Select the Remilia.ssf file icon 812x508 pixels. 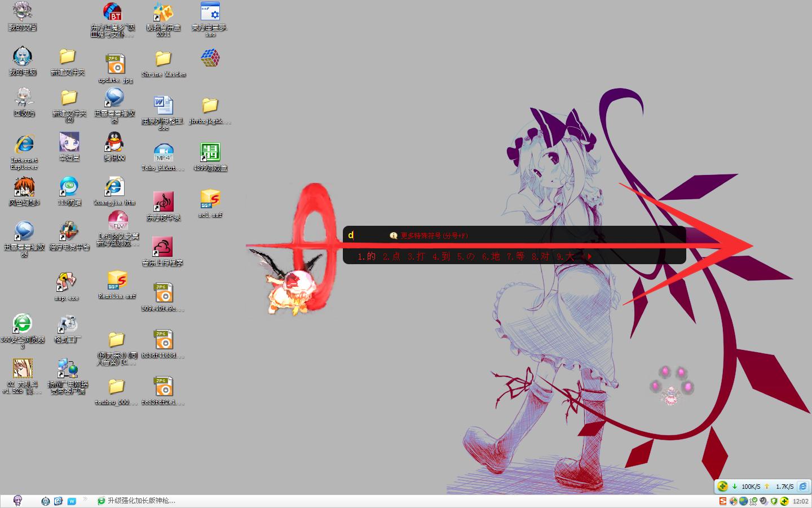(x=117, y=285)
